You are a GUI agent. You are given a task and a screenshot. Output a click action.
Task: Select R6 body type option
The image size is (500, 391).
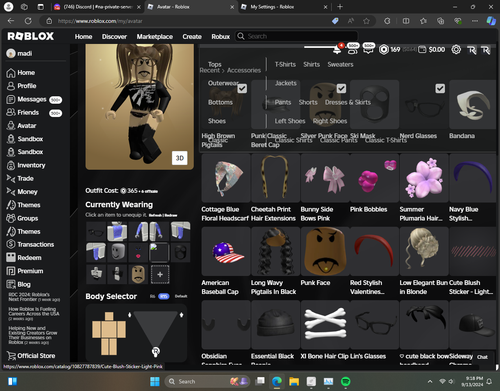pos(153,296)
